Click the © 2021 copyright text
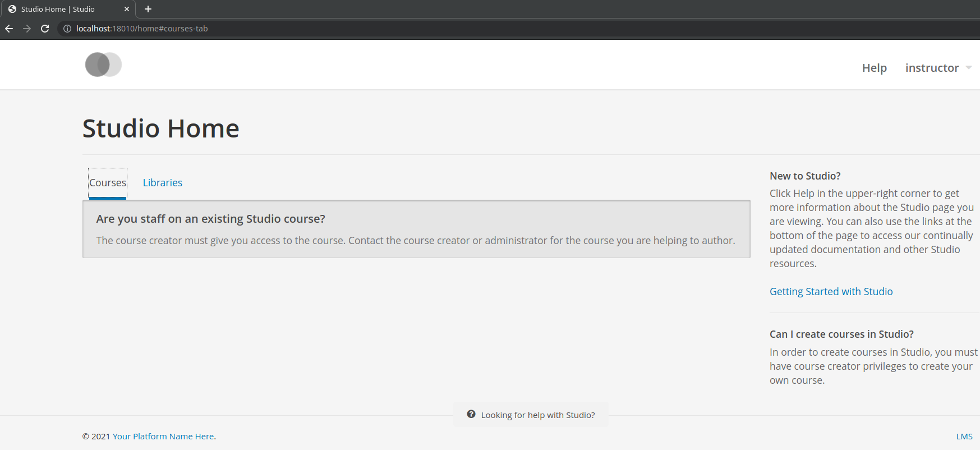 (96, 437)
